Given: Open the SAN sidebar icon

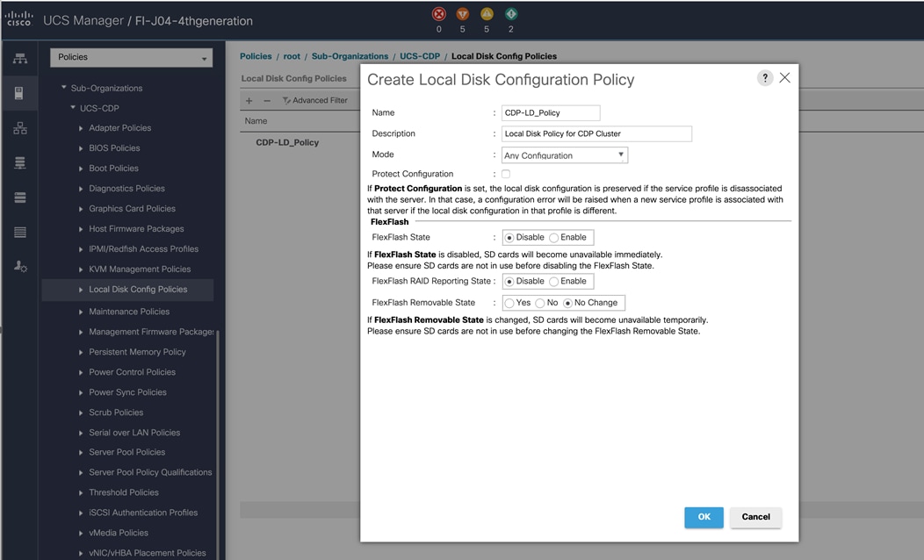Looking at the screenshot, I should [x=20, y=162].
